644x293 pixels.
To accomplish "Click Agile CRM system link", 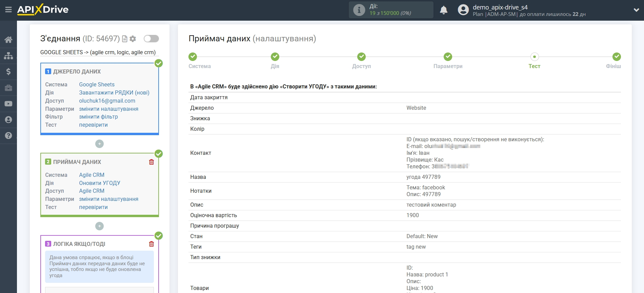I will click(x=92, y=175).
